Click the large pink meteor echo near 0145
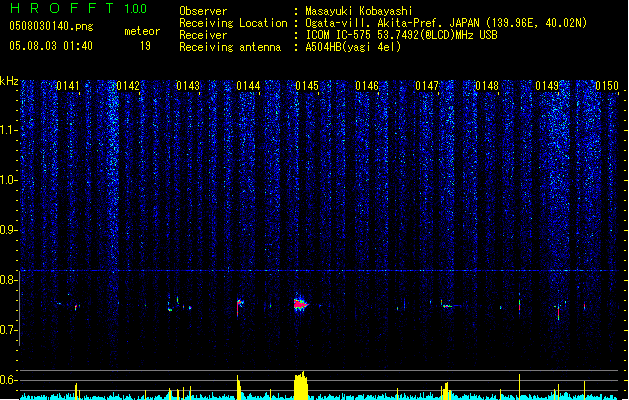Viewport: 629px width, 400px height. pyautogui.click(x=300, y=304)
